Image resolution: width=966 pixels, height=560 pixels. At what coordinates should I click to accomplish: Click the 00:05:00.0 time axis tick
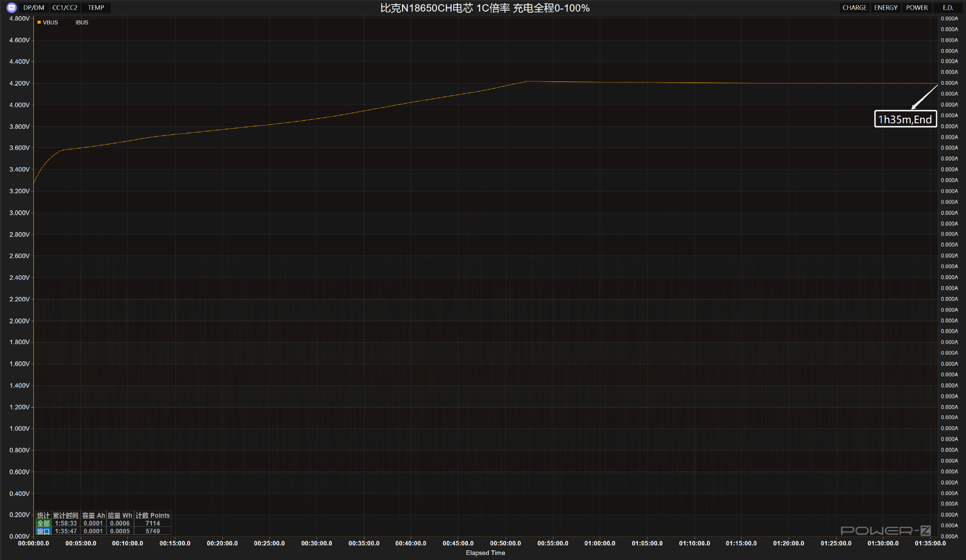80,543
